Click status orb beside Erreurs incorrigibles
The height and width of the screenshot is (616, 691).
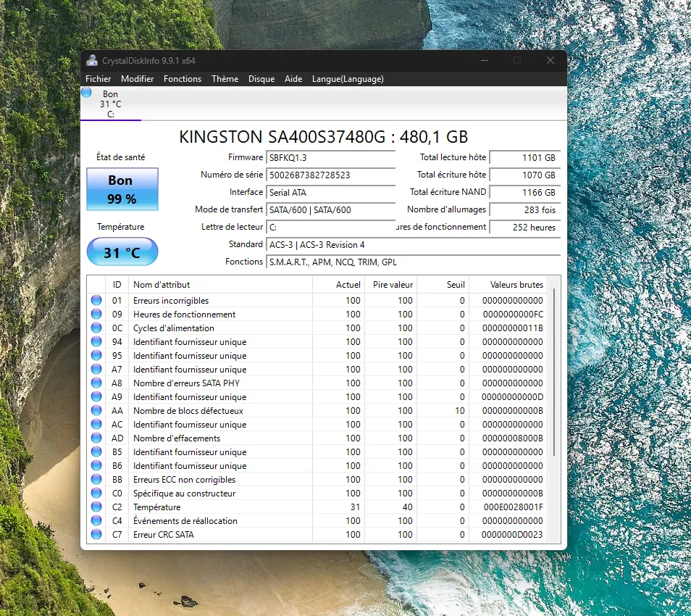tap(96, 300)
